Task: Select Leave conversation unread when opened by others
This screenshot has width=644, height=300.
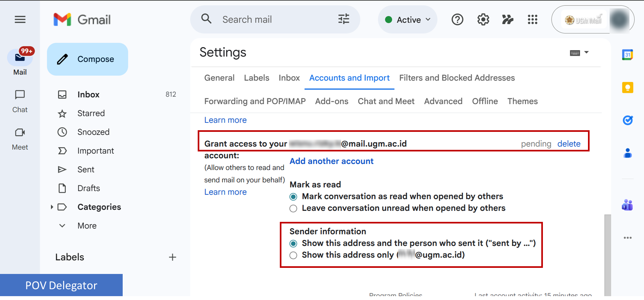Action: coord(293,209)
